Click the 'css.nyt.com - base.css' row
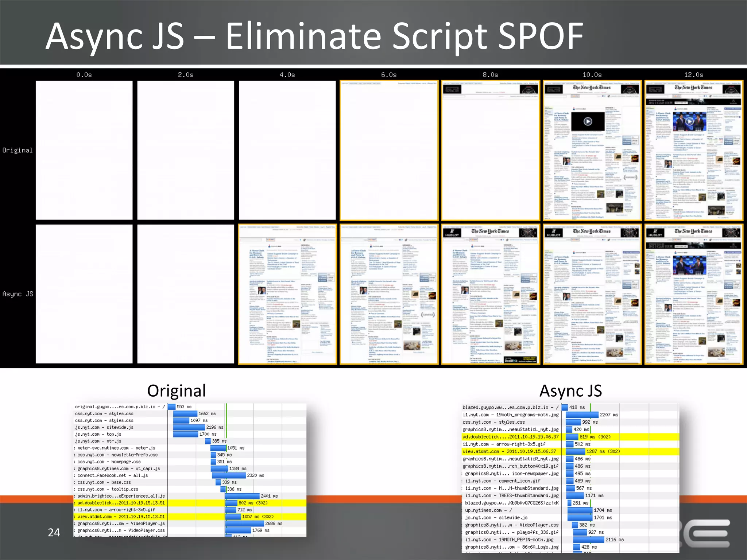The width and height of the screenshot is (747, 560). [x=190, y=482]
